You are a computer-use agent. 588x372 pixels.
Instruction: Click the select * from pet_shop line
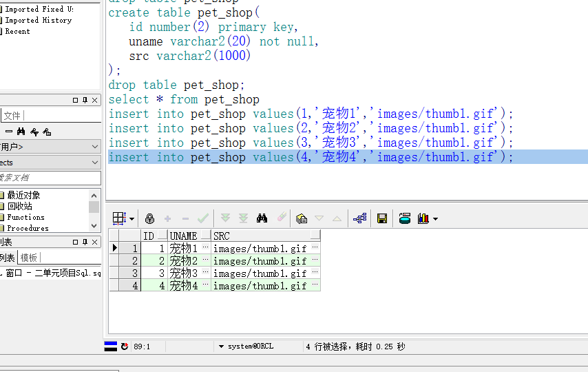click(184, 99)
